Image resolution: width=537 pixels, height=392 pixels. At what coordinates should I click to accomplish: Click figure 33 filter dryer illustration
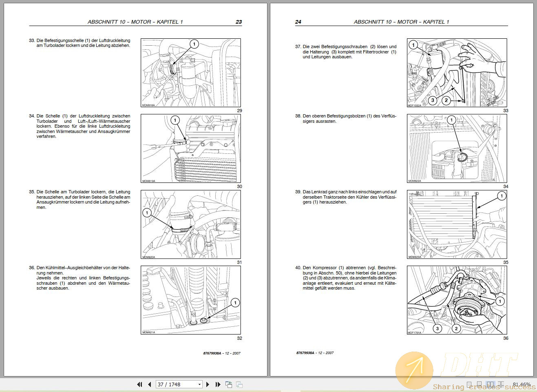(x=457, y=73)
